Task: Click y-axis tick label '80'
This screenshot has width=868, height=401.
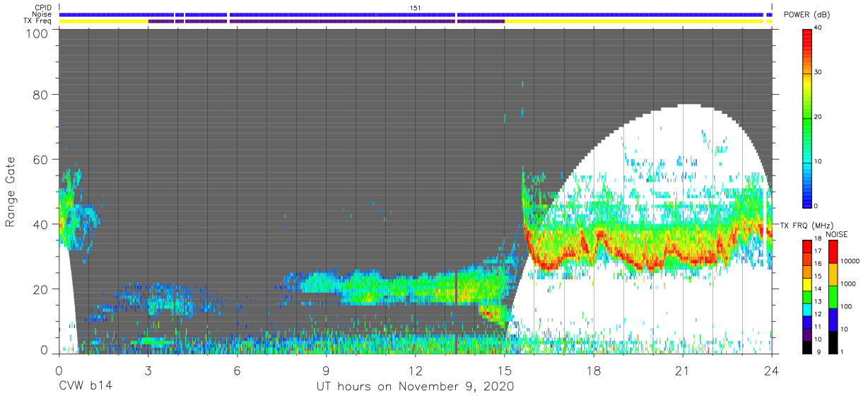Action: pos(41,95)
